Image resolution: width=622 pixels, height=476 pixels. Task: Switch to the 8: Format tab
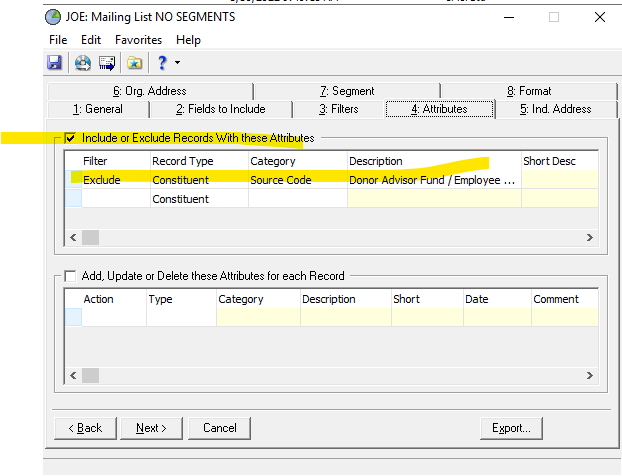click(529, 91)
